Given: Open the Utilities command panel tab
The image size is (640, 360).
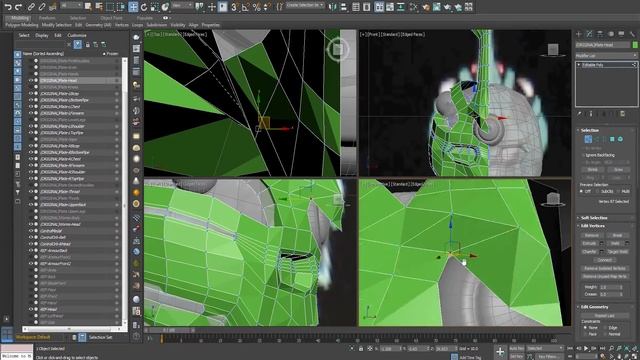Looking at the screenshot, I should click(x=632, y=34).
